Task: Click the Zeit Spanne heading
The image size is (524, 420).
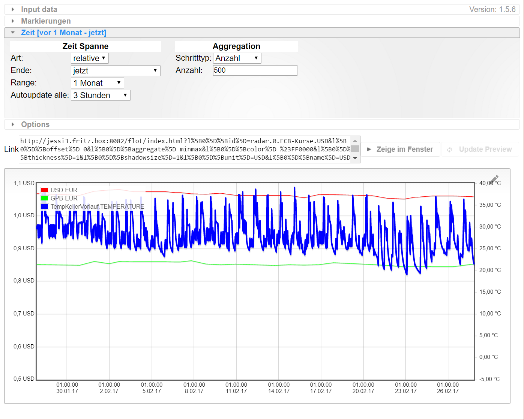Action: (x=86, y=46)
